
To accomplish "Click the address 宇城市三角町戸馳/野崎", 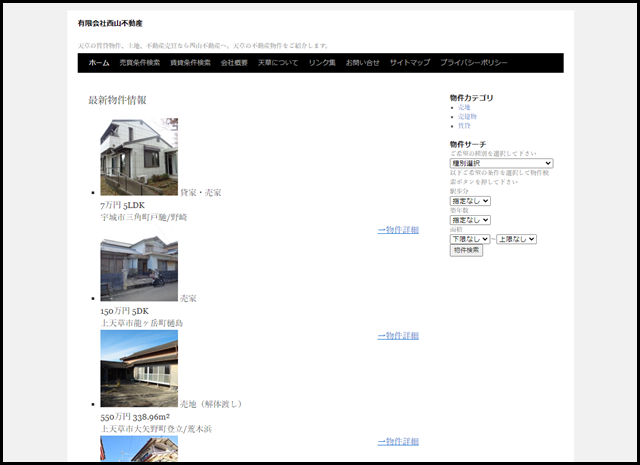I will coord(144,217).
